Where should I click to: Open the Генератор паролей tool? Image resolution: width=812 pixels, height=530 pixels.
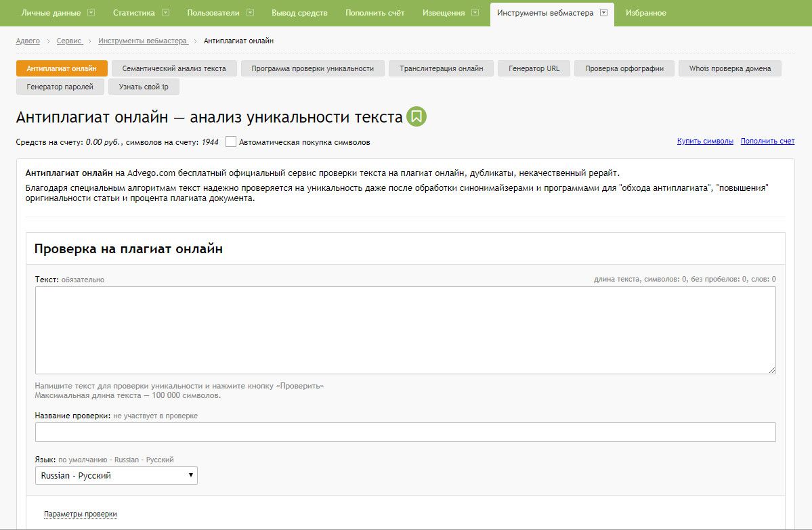coord(60,87)
